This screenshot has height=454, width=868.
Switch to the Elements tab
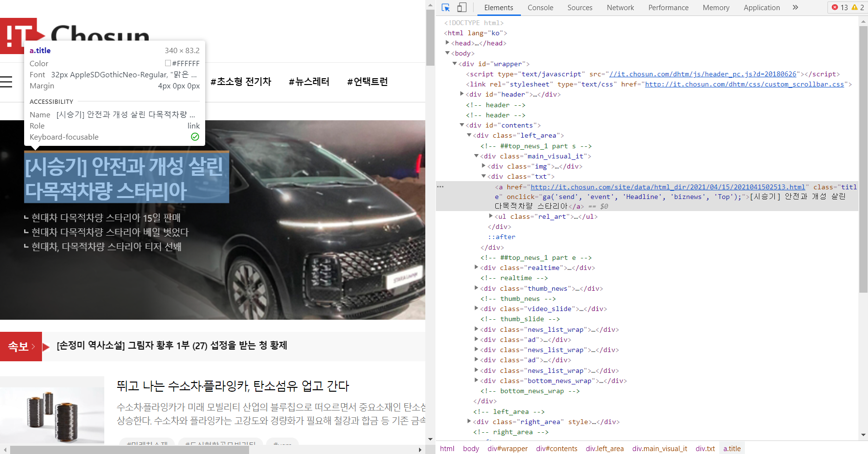(x=499, y=8)
